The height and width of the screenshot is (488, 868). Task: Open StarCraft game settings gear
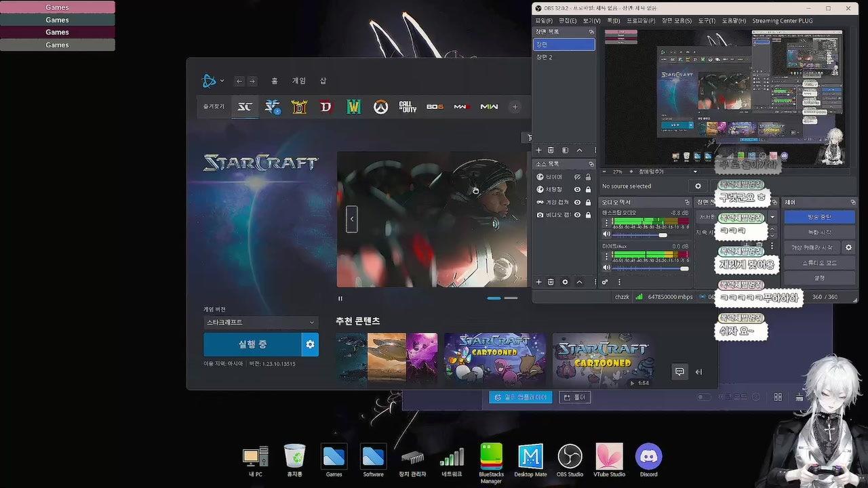[x=310, y=344]
